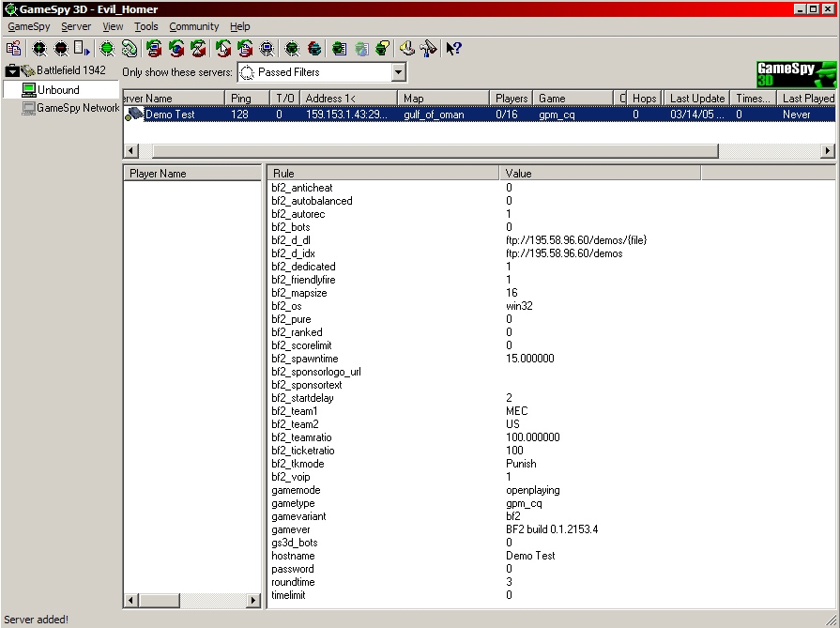
Task: Sort servers by the Ping column
Action: (240, 99)
